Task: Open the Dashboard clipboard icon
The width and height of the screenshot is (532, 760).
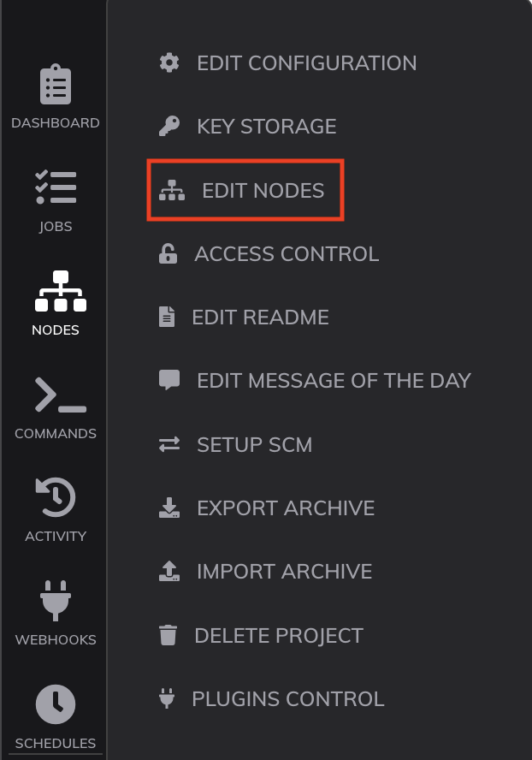Action: click(x=56, y=84)
